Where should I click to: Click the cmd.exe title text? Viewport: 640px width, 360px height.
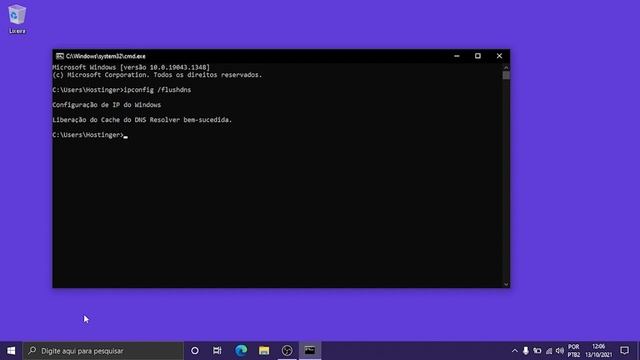pyautogui.click(x=106, y=56)
